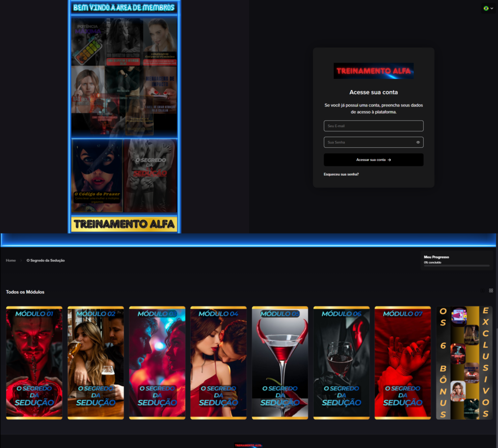Image resolution: width=498 pixels, height=448 pixels.
Task: Toggle password visibility eye icon
Action: (x=418, y=143)
